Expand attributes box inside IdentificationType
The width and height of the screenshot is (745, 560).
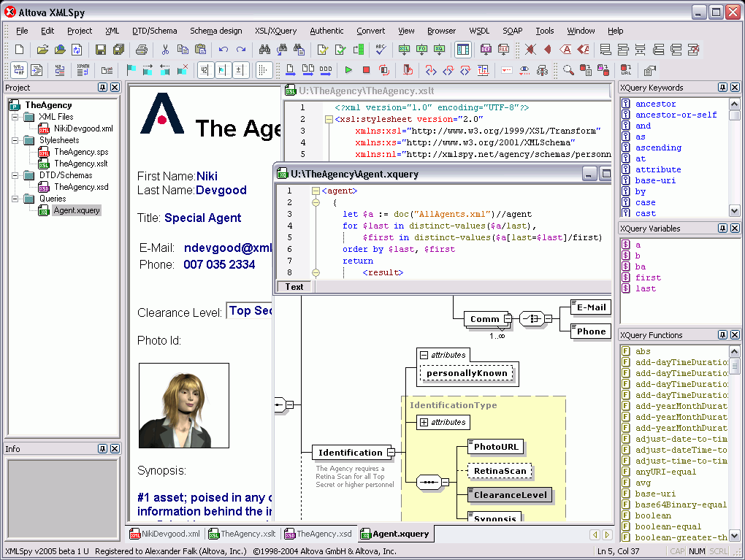pos(424,422)
